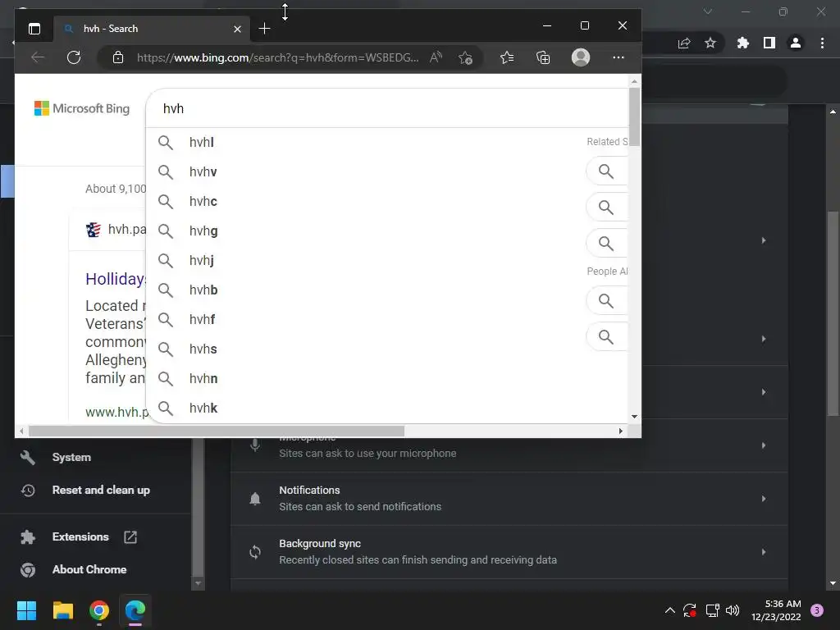Screen dimensions: 840x630
Task: Toggle Chrome side panel icon
Action: click(769, 43)
